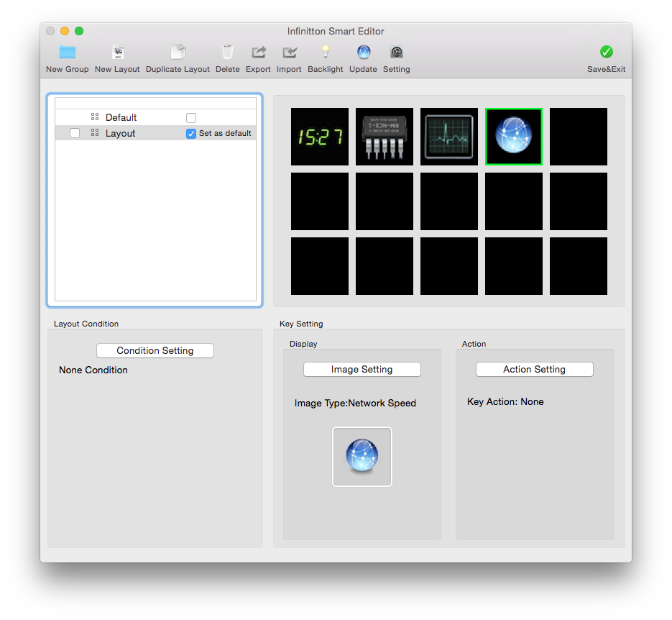Select the heartbeat monitor key tile

tap(449, 137)
